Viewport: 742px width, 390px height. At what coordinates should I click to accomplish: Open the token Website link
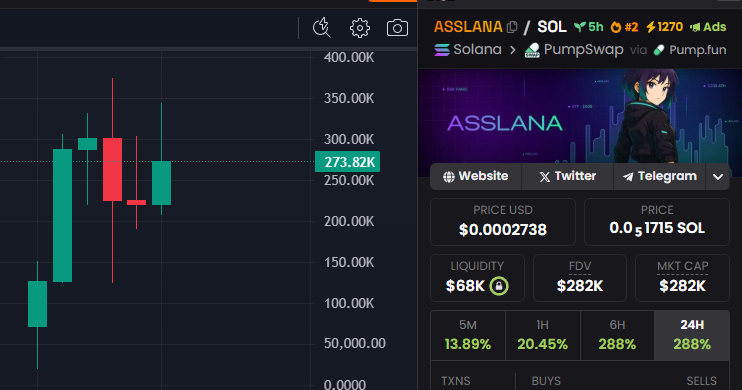tap(476, 177)
